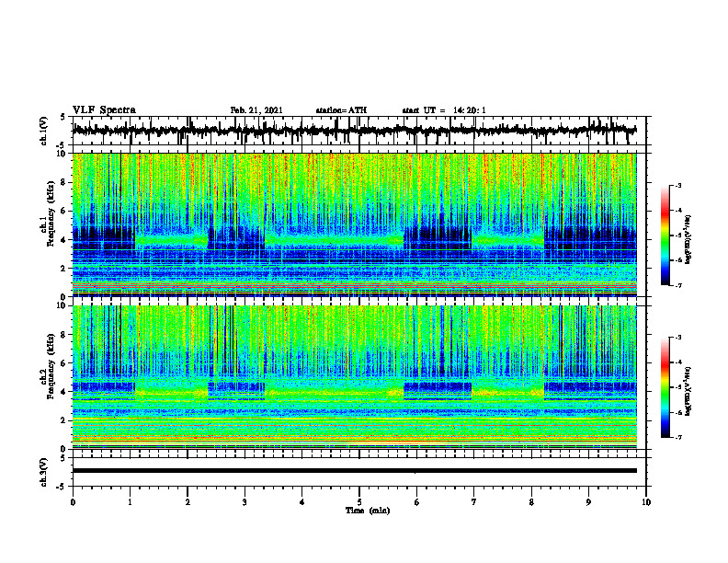The image size is (728, 563).
Task: Click the ch.3 flat black voltage trace
Action: [354, 471]
